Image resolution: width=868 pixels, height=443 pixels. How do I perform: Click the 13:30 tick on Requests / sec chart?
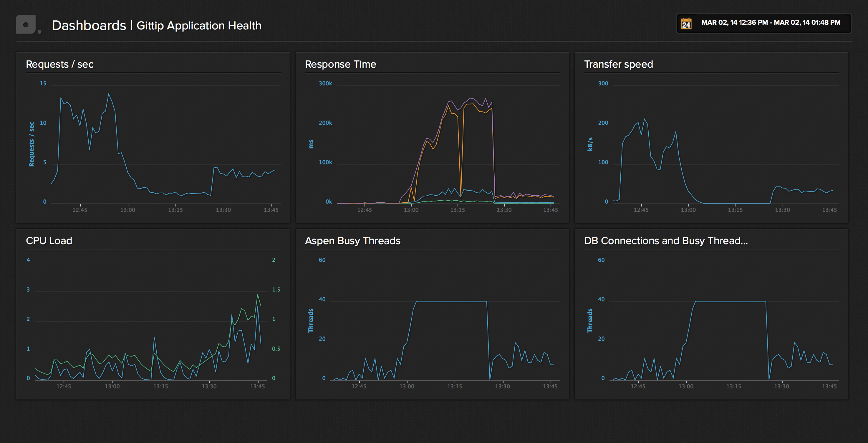point(223,210)
